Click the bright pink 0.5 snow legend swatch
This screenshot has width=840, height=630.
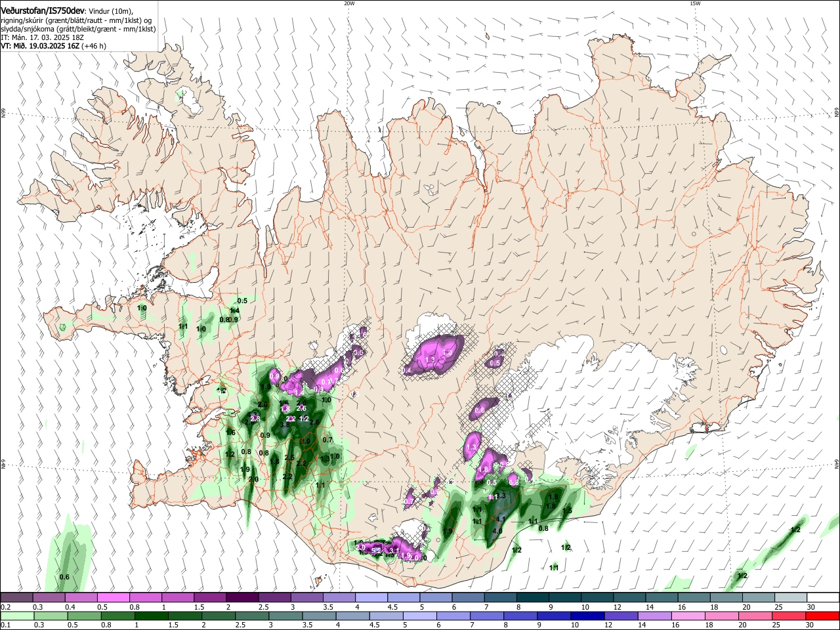pos(113,597)
